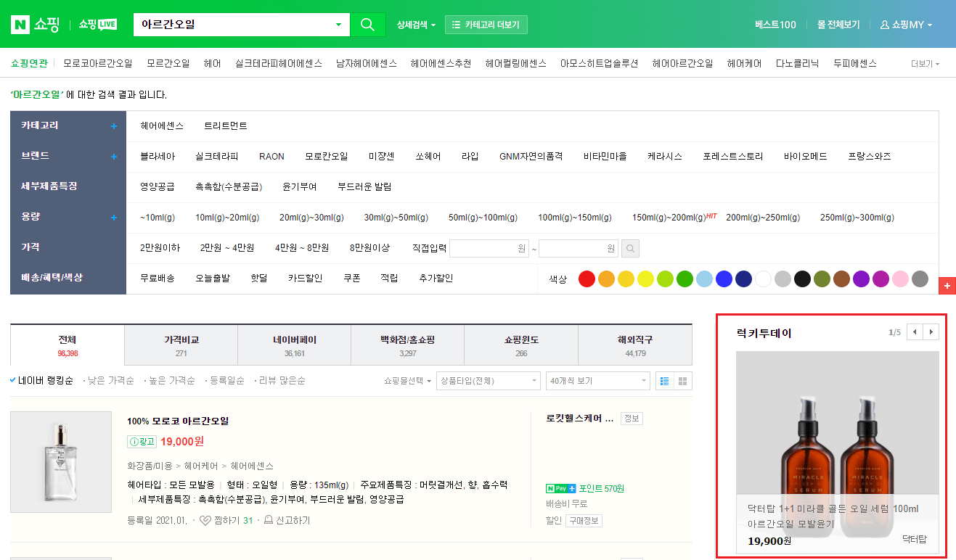Click the minimum price input field
The height and width of the screenshot is (560, 956).
pos(489,249)
